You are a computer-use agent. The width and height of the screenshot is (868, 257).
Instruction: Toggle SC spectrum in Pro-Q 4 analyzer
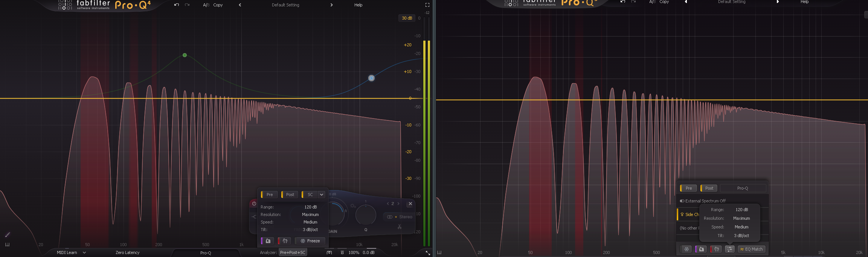pos(310,195)
